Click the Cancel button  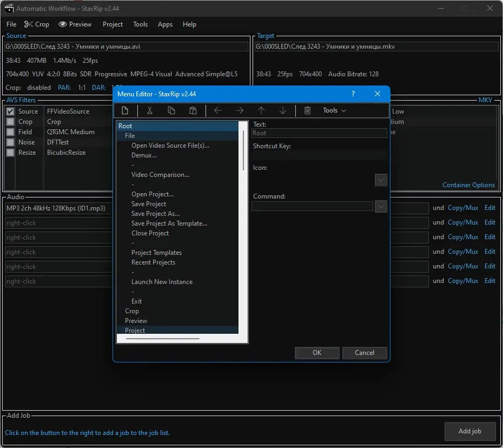click(365, 353)
